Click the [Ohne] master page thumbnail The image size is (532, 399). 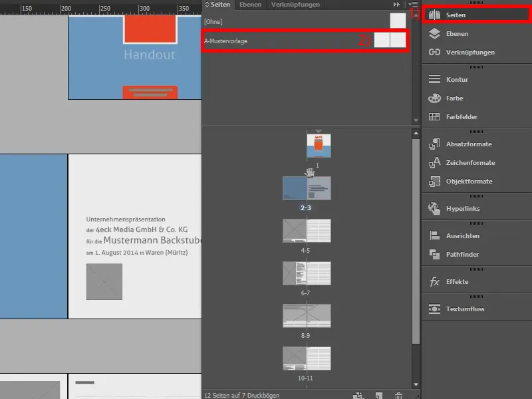[x=398, y=21]
